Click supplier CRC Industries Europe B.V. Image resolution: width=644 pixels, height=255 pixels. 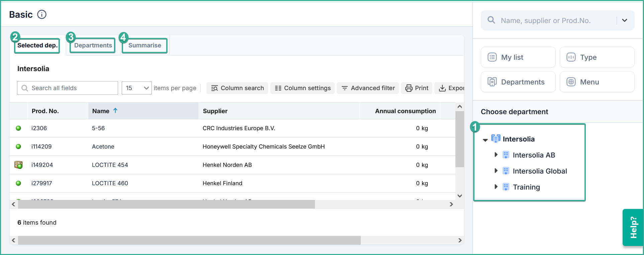click(x=239, y=128)
